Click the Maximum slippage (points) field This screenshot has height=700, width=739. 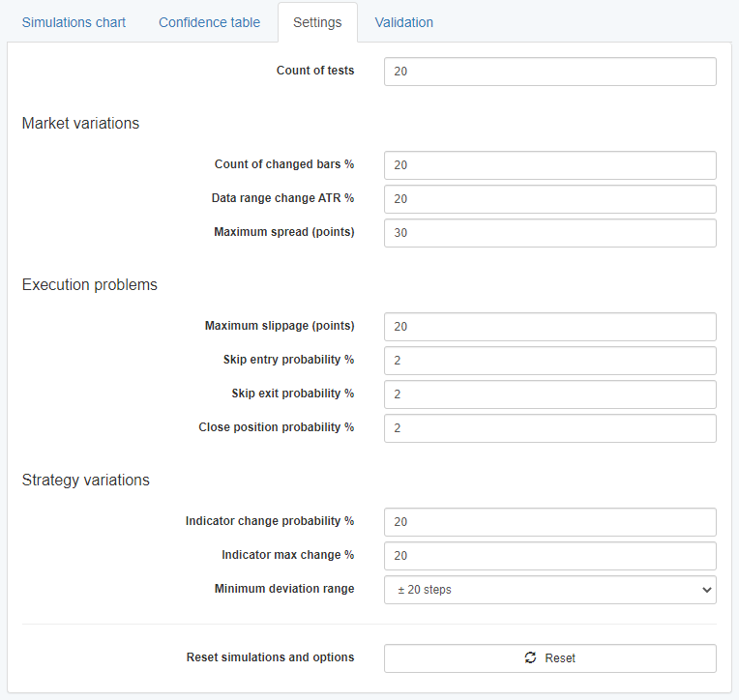click(x=549, y=327)
